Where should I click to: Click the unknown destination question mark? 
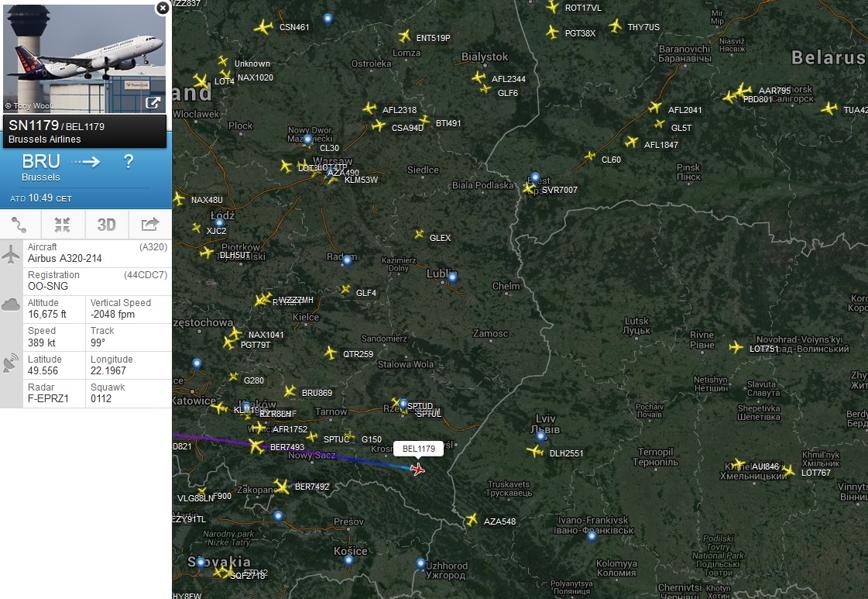click(129, 161)
